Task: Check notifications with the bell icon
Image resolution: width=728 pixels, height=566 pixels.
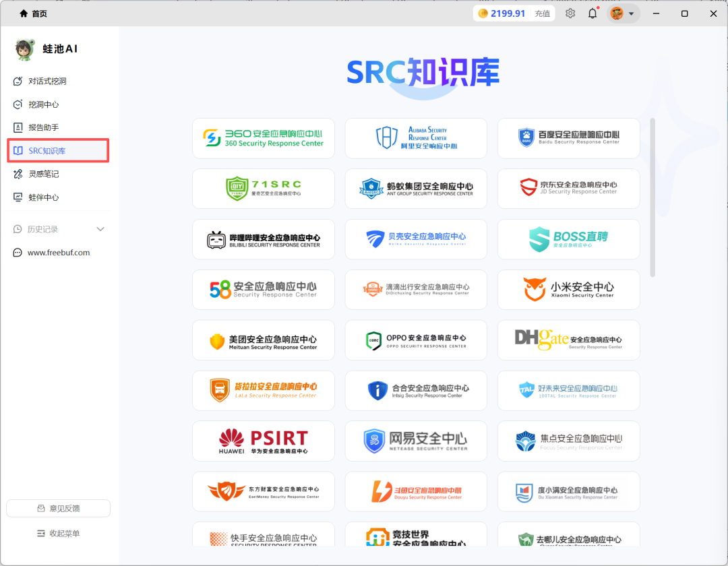Action: tap(592, 13)
